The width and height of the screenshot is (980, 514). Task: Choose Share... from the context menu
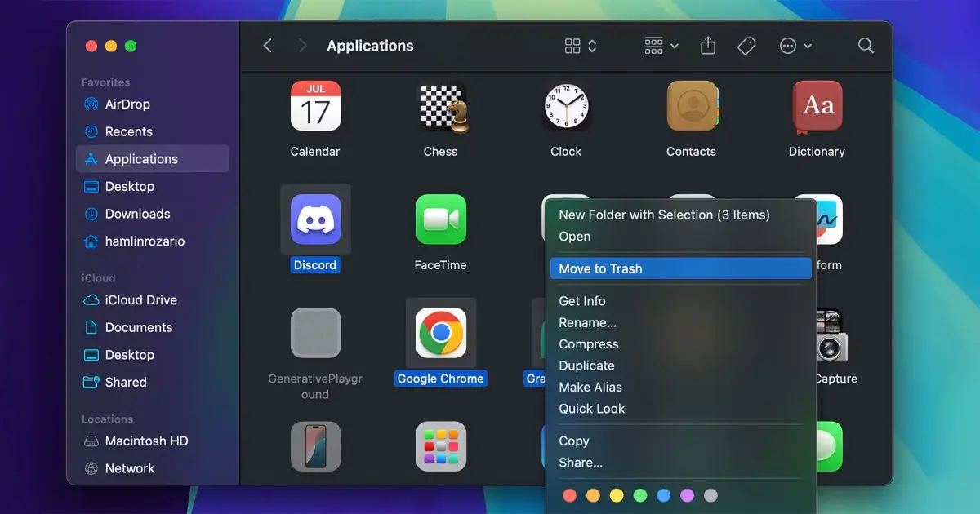(x=681, y=463)
